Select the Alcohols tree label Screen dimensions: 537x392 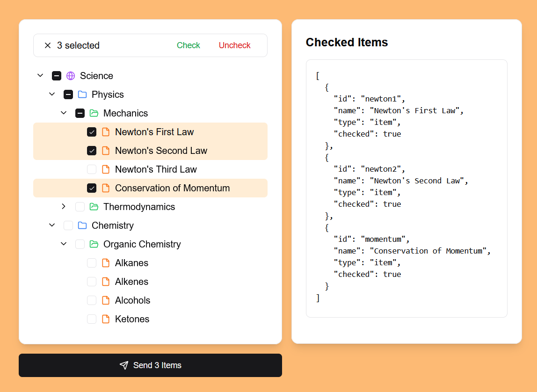(132, 300)
